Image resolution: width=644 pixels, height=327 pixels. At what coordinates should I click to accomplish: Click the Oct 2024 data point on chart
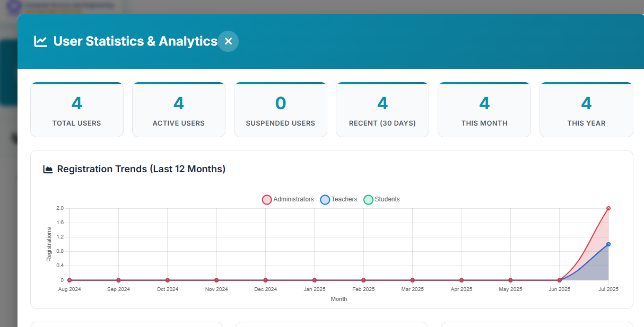[168, 280]
